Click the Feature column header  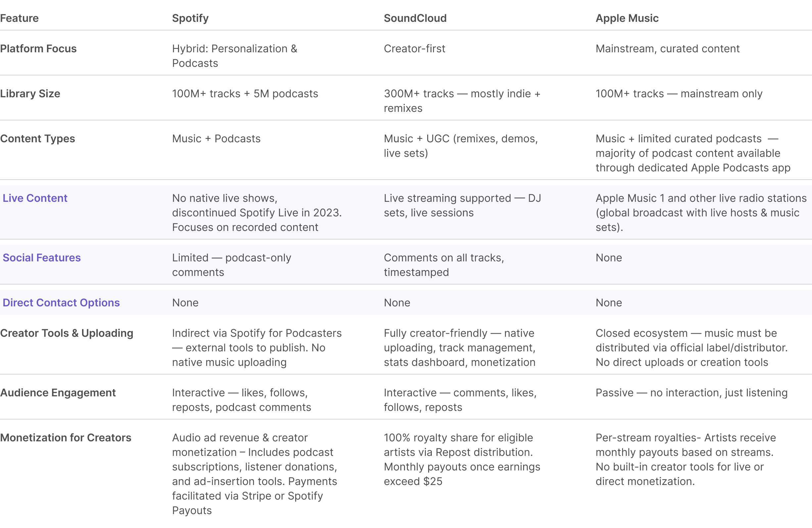[20, 18]
